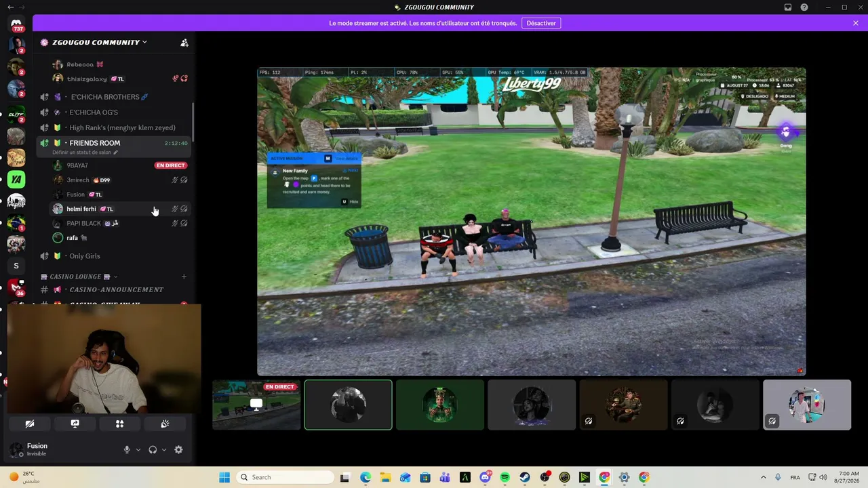The height and width of the screenshot is (488, 868).
Task: Open the Windows Start menu
Action: [x=224, y=477]
